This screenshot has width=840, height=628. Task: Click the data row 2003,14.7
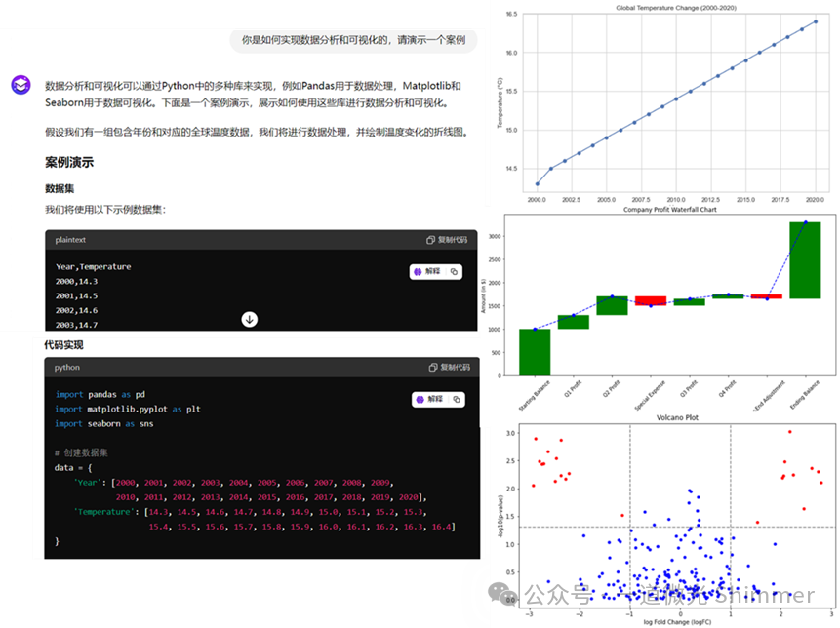(76, 325)
